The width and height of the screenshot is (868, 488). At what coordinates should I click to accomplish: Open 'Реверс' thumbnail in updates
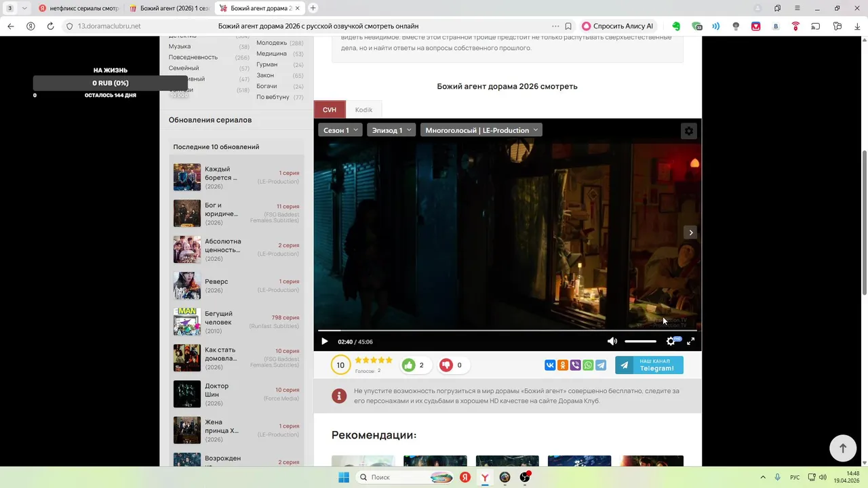point(187,285)
